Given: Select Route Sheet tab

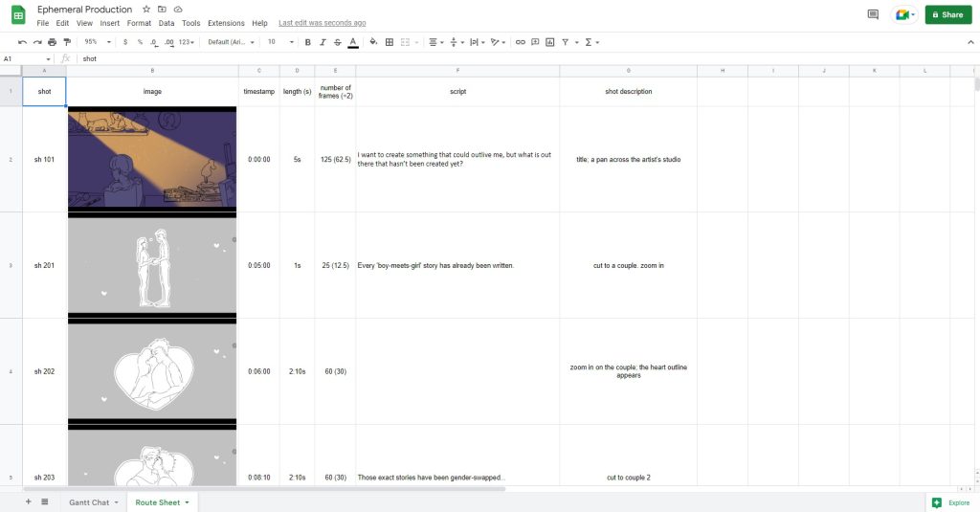Looking at the screenshot, I should tap(162, 502).
